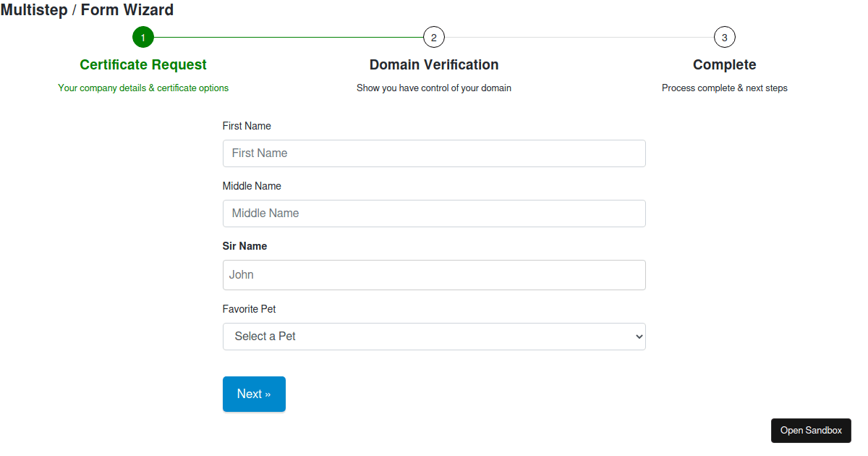Switch to the Domain Verification step
This screenshot has height=456, width=868.
point(433,64)
